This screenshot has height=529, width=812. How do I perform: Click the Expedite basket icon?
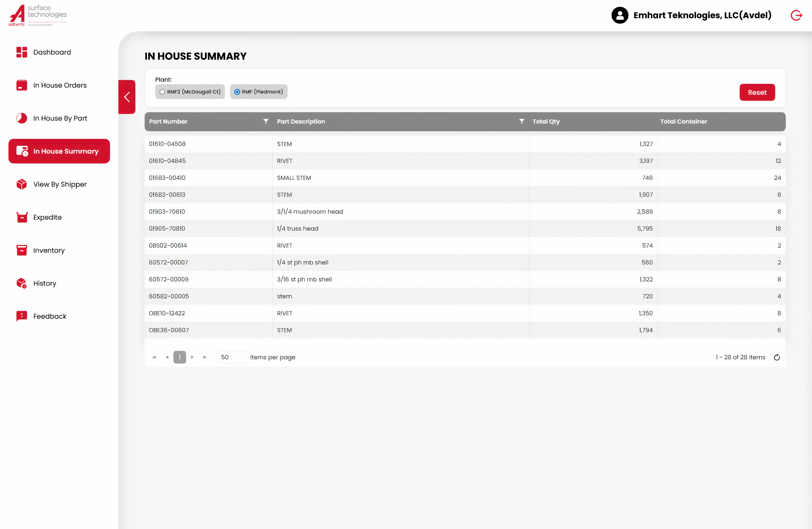22,217
